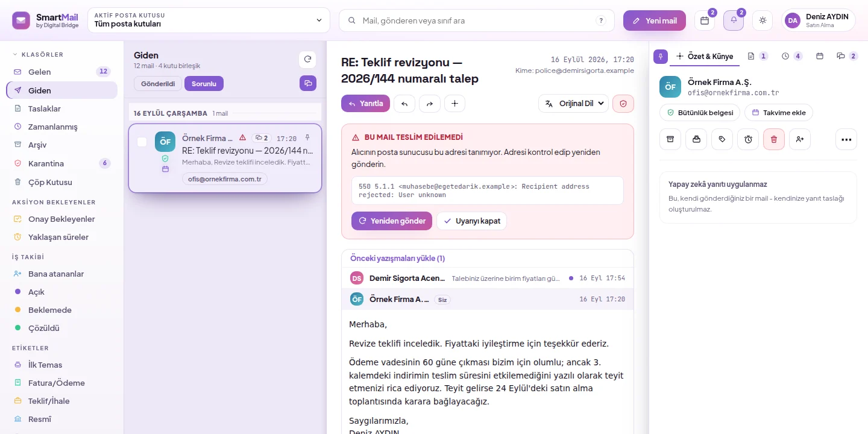
Task: Select the purple Açık status dot
Action: click(17, 292)
